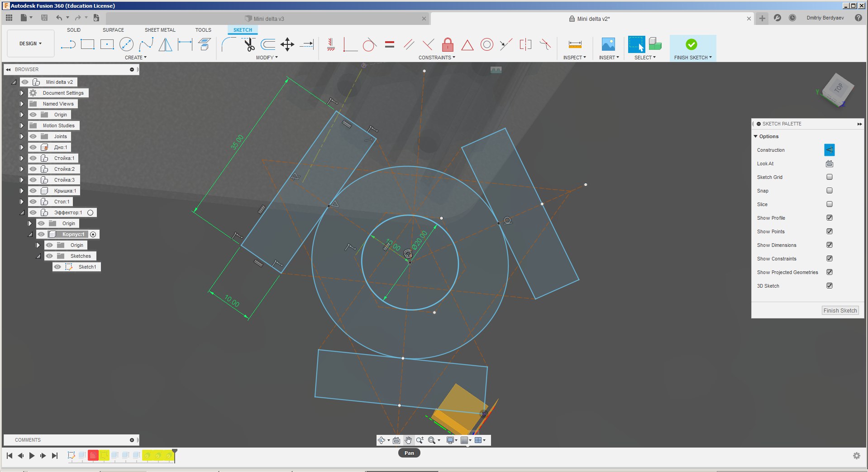Screen dimensions: 868x472
Task: Select the Line sketch tool
Action: (68, 44)
